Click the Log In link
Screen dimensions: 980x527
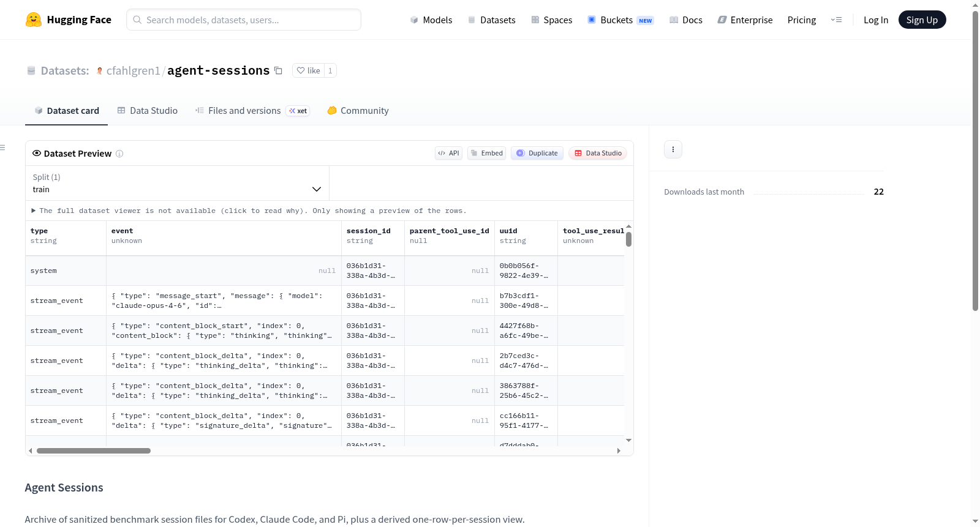click(876, 20)
